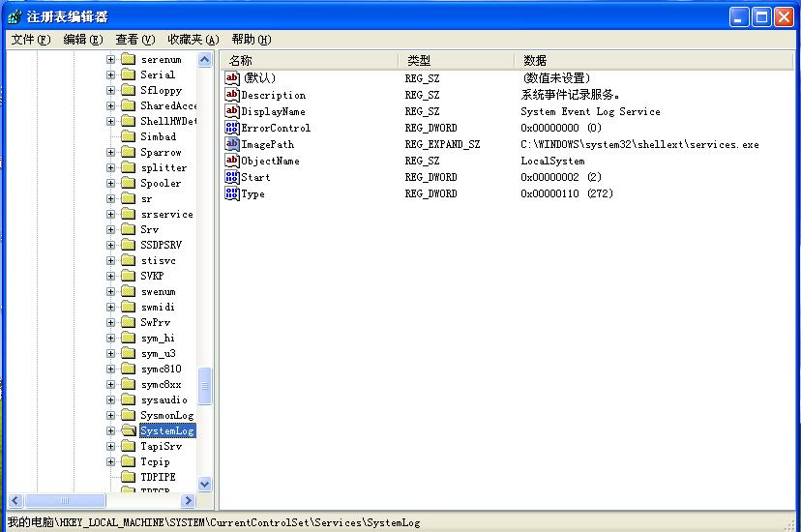This screenshot has height=532, width=801.
Task: Click the string icon of ImagePath value
Action: click(232, 144)
